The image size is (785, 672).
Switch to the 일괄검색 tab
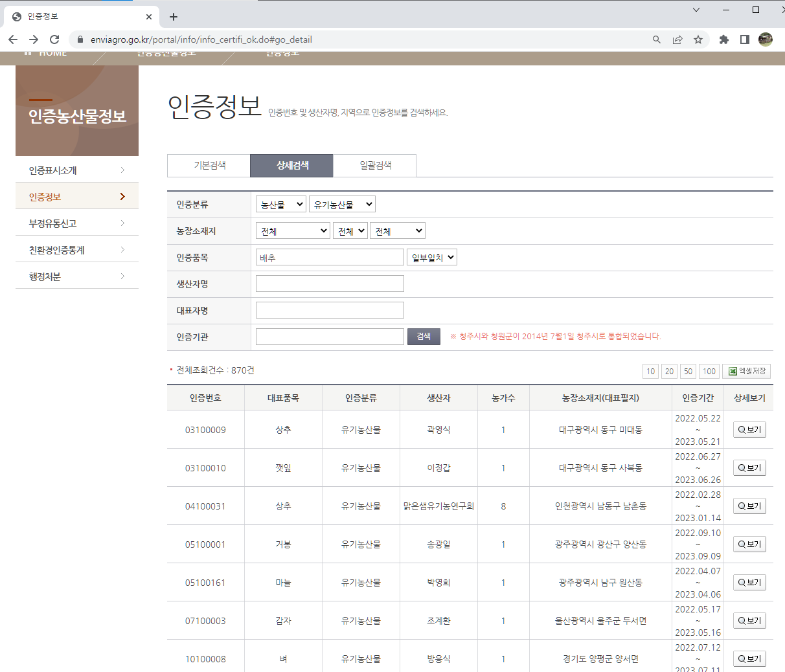point(375,166)
